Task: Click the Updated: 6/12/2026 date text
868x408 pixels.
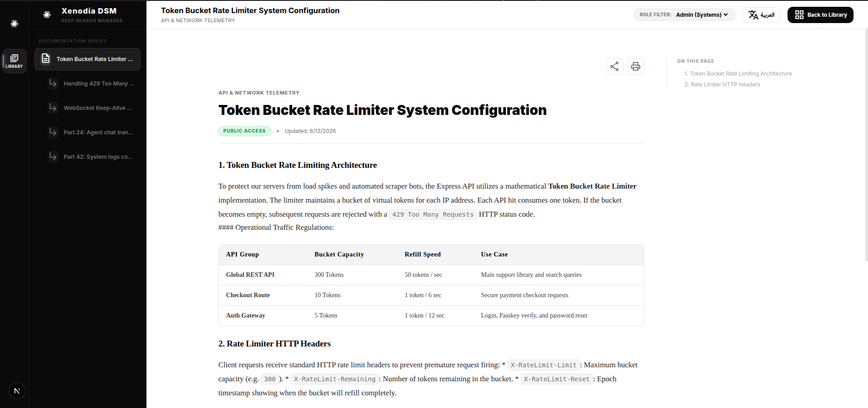Action: click(310, 131)
